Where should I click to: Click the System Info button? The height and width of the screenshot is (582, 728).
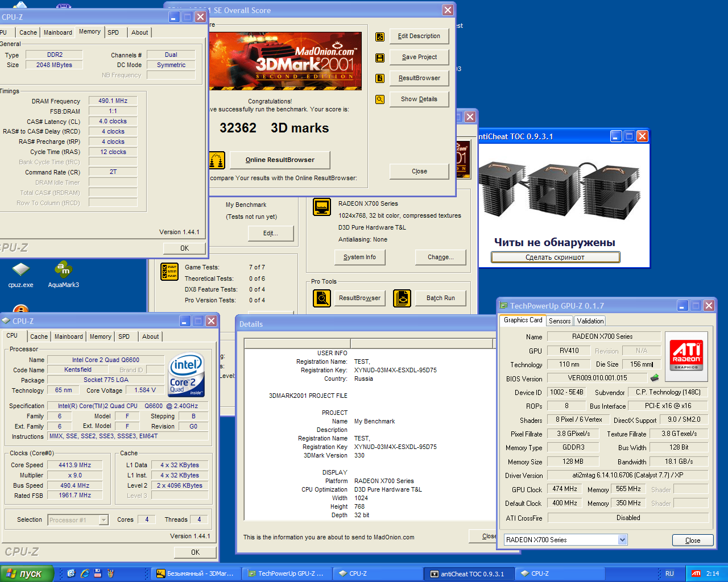(359, 257)
